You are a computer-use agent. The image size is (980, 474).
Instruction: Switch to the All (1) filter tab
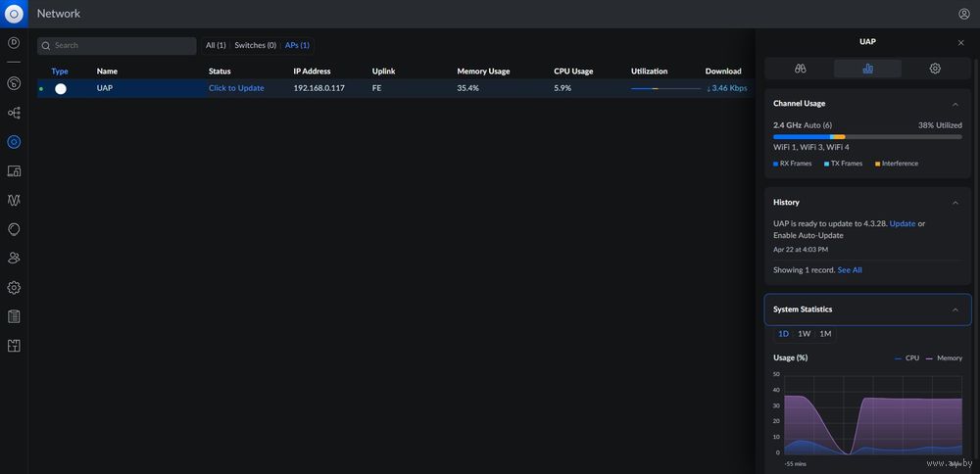pyautogui.click(x=216, y=45)
